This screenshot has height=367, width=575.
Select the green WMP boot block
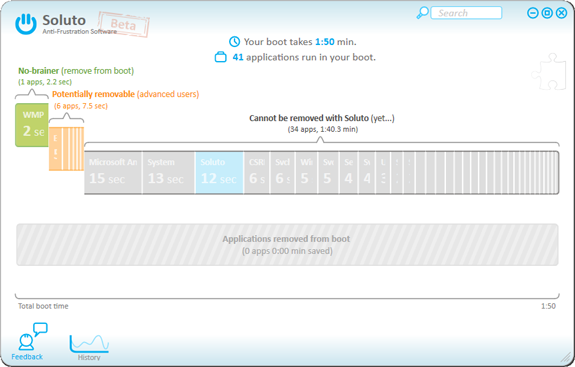pos(32,125)
